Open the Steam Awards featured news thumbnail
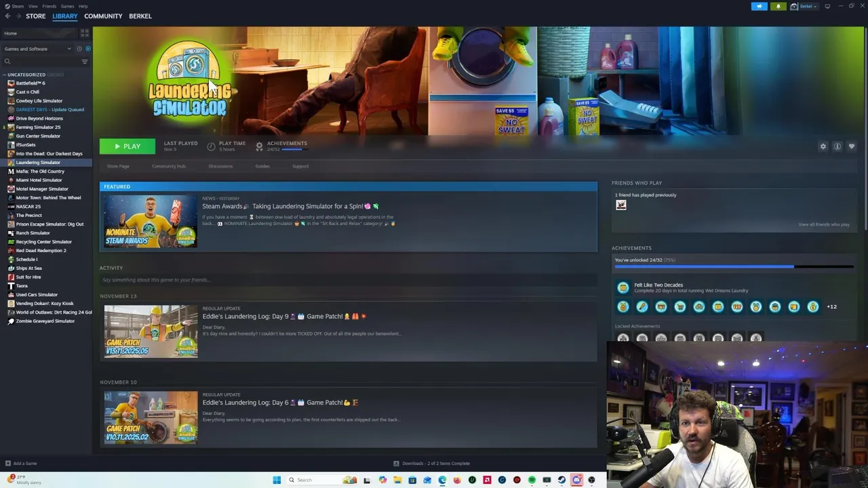This screenshot has width=868, height=488. [x=151, y=222]
